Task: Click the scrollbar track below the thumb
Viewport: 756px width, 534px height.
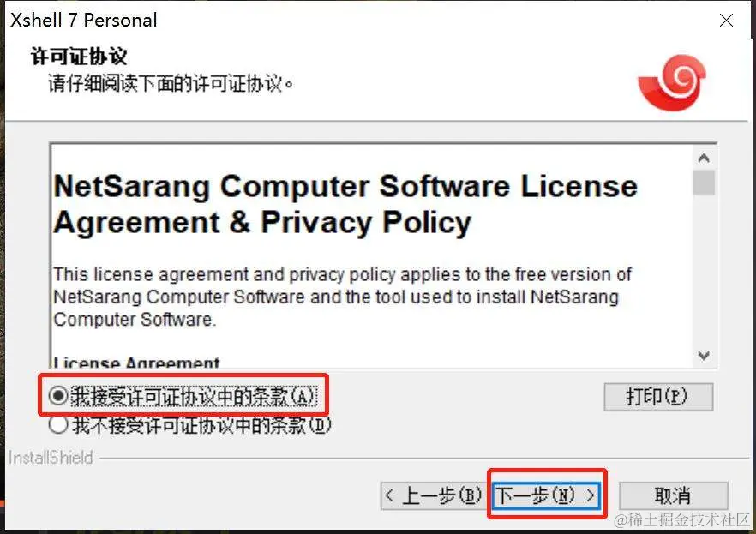Action: coord(704,270)
